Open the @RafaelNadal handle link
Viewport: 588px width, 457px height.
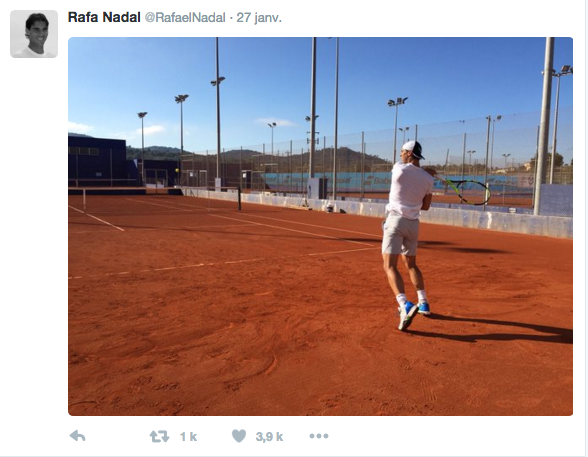pos(185,18)
